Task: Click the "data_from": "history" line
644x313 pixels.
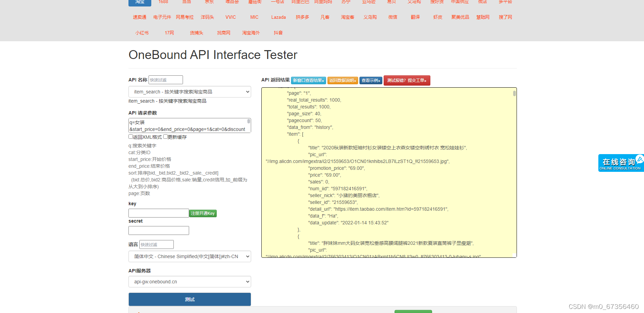Action: tap(310, 127)
